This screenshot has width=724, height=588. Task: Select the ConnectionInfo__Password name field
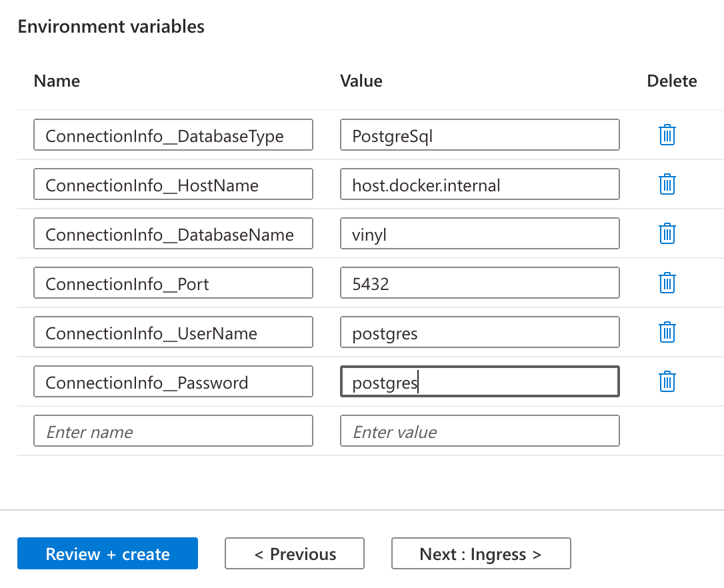(x=173, y=381)
